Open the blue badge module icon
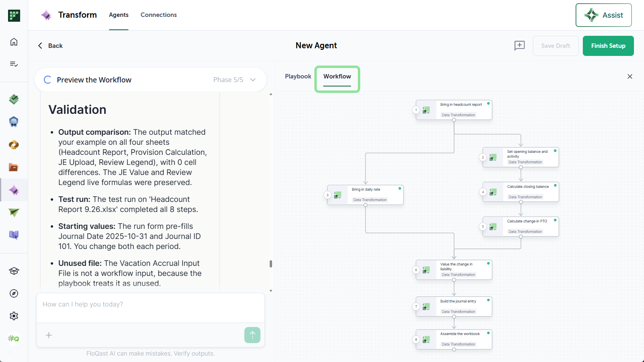This screenshot has height=362, width=644. point(14,122)
